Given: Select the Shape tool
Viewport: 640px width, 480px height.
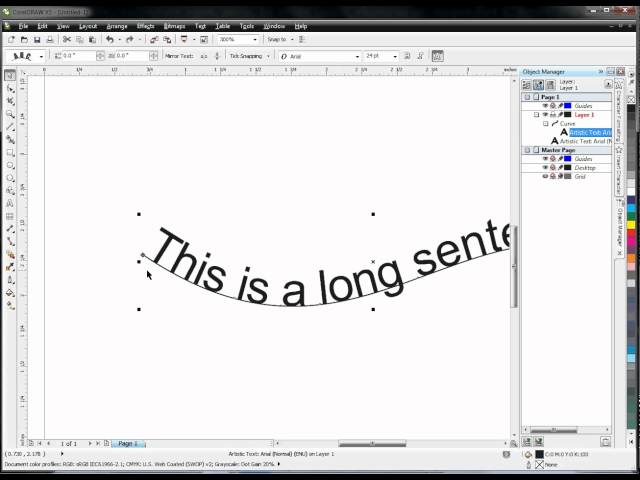Looking at the screenshot, I should [x=10, y=89].
